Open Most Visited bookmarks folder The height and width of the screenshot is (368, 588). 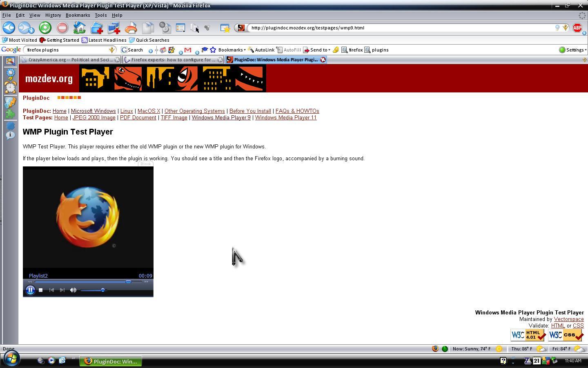(20, 40)
